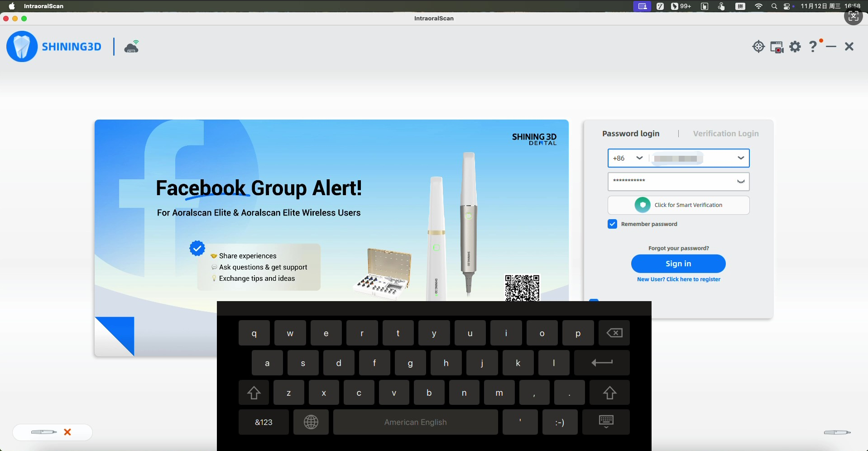Click the screenshot capture overlay icon

pyautogui.click(x=854, y=17)
